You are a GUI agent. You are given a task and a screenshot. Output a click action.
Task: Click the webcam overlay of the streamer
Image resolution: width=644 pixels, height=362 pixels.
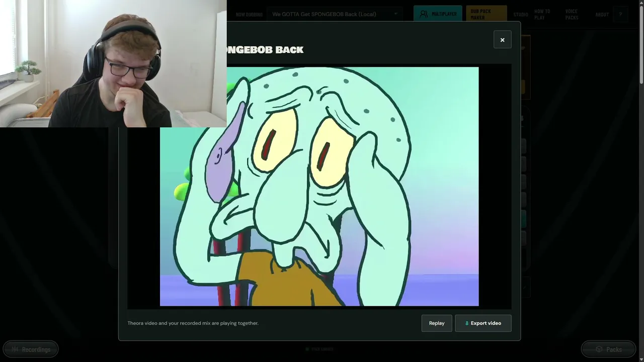[x=113, y=63]
